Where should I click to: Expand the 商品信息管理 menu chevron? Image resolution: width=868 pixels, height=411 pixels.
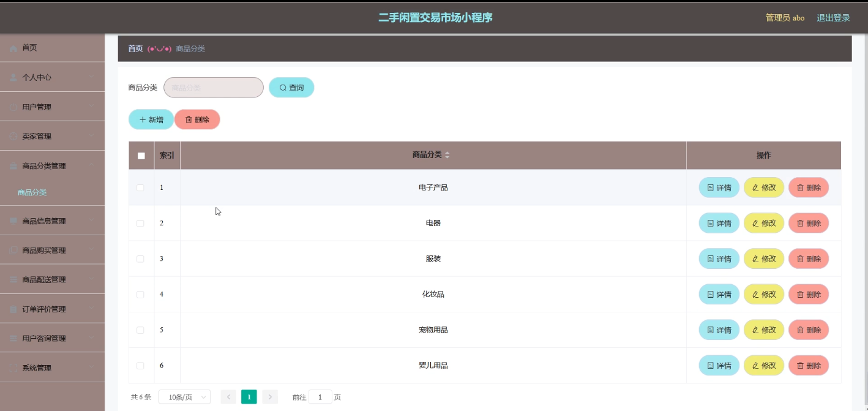(92, 221)
